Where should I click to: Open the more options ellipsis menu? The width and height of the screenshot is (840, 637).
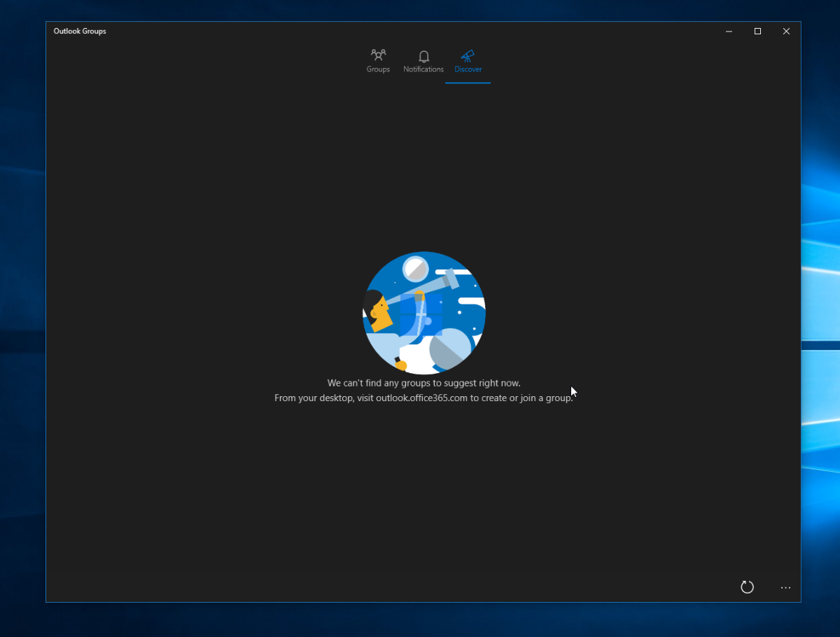tap(785, 587)
